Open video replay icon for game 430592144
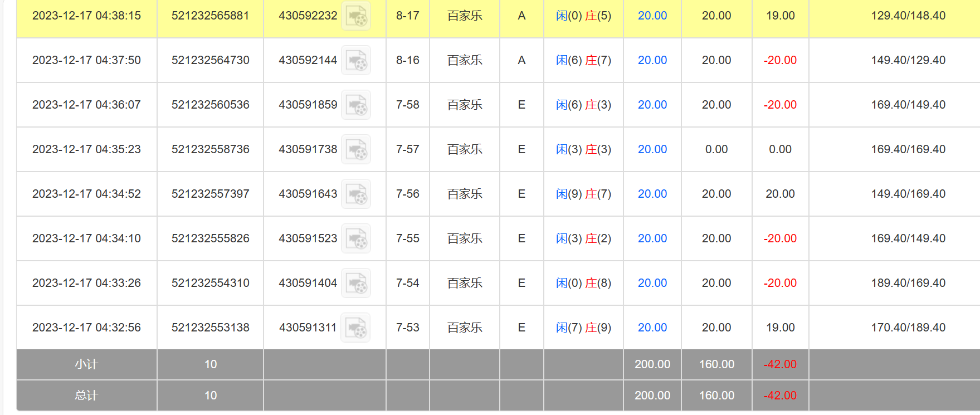Image resolution: width=980 pixels, height=415 pixels. (x=355, y=60)
